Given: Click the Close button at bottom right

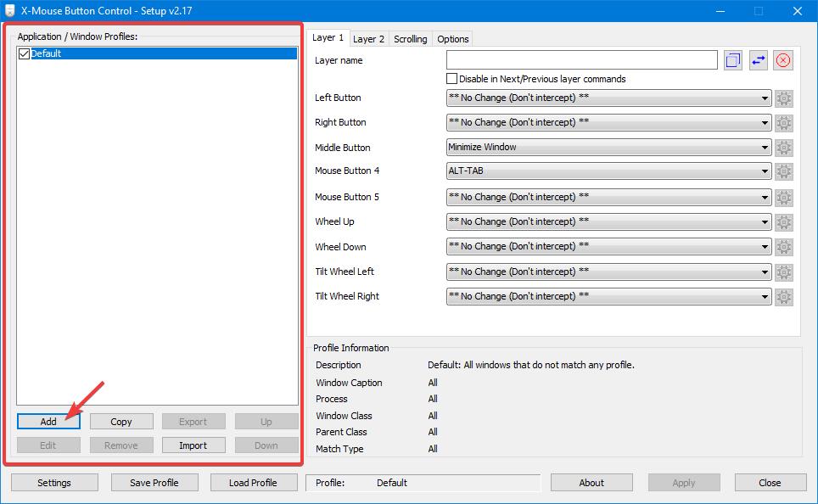Looking at the screenshot, I should click(x=770, y=483).
